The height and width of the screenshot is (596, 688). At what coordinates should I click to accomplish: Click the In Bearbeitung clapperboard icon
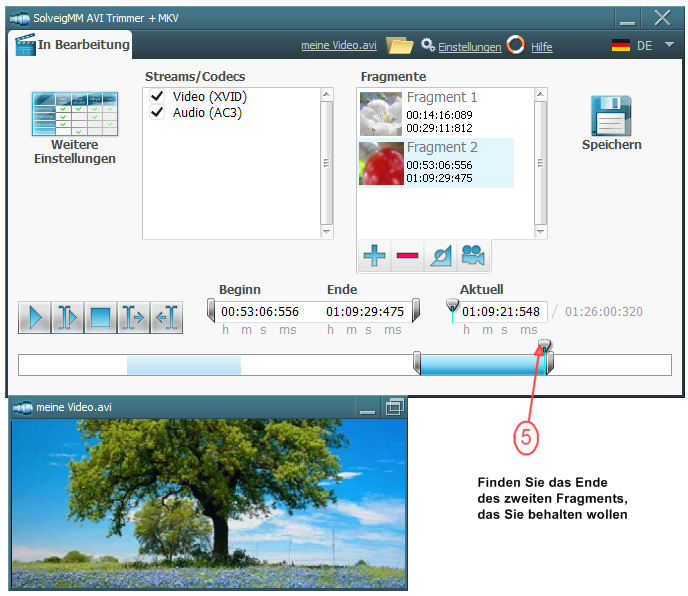click(x=25, y=45)
